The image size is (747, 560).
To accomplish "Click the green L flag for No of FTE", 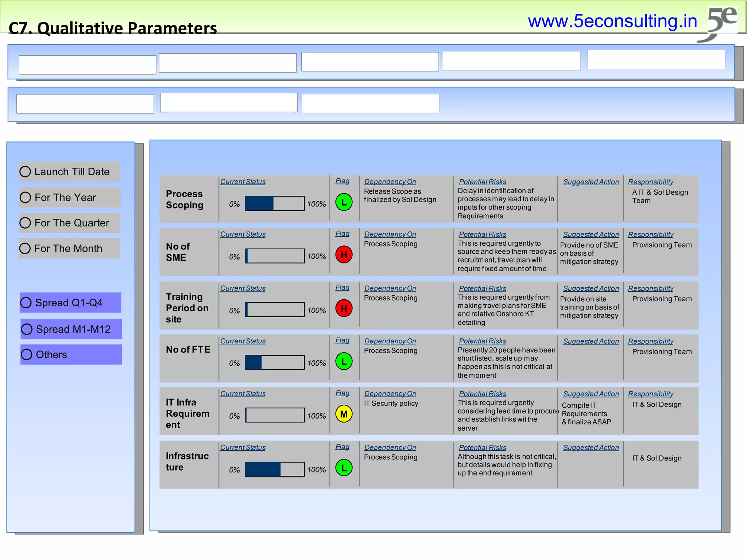I will (344, 361).
